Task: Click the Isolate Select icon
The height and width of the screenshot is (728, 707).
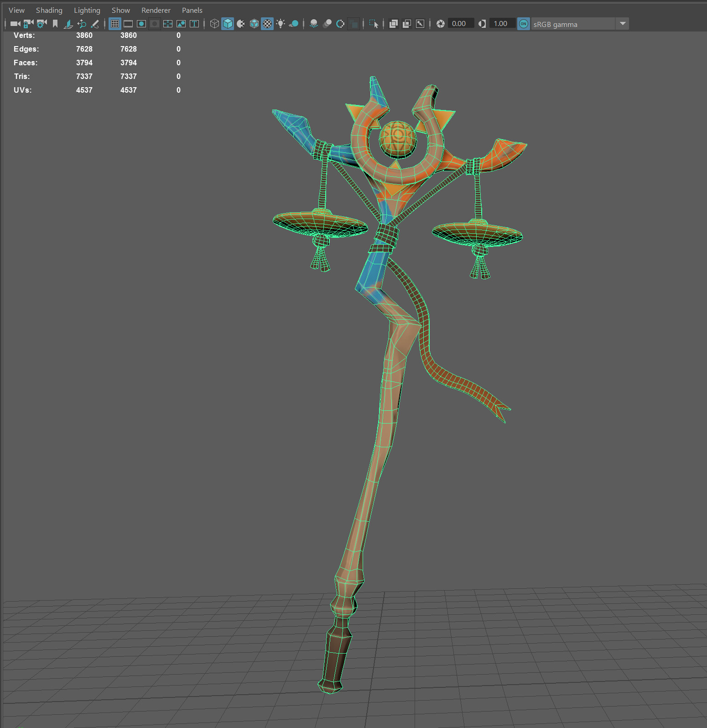Action: click(374, 24)
